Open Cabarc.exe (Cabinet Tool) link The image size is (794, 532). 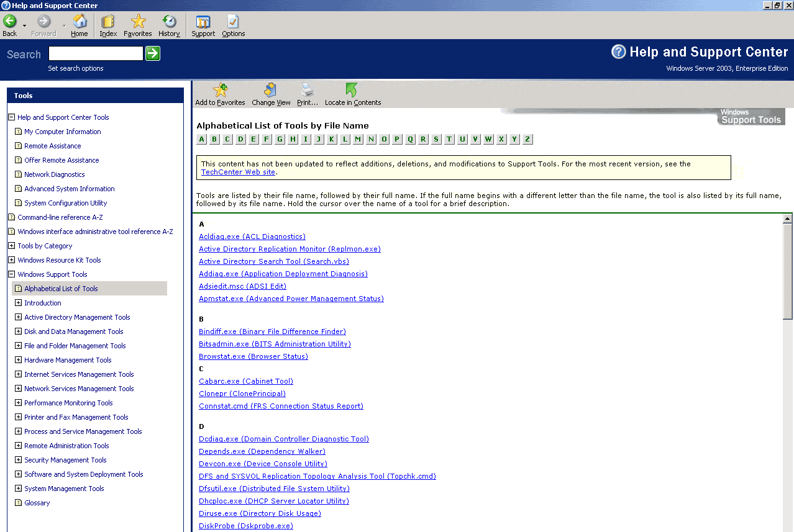(x=246, y=381)
